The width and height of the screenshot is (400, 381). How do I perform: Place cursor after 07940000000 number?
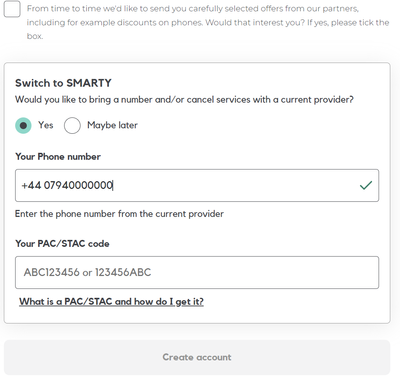tap(113, 185)
